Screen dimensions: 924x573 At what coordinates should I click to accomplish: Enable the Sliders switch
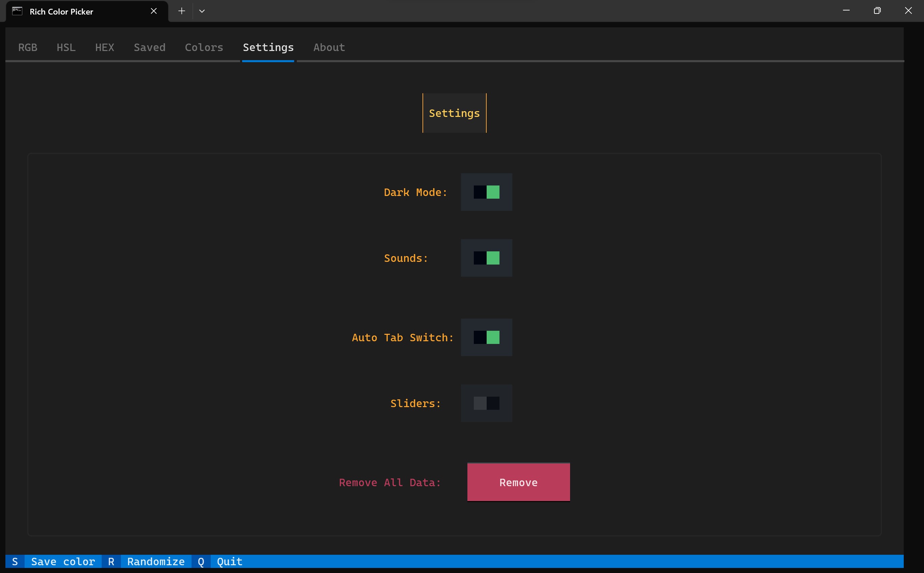[x=486, y=403]
